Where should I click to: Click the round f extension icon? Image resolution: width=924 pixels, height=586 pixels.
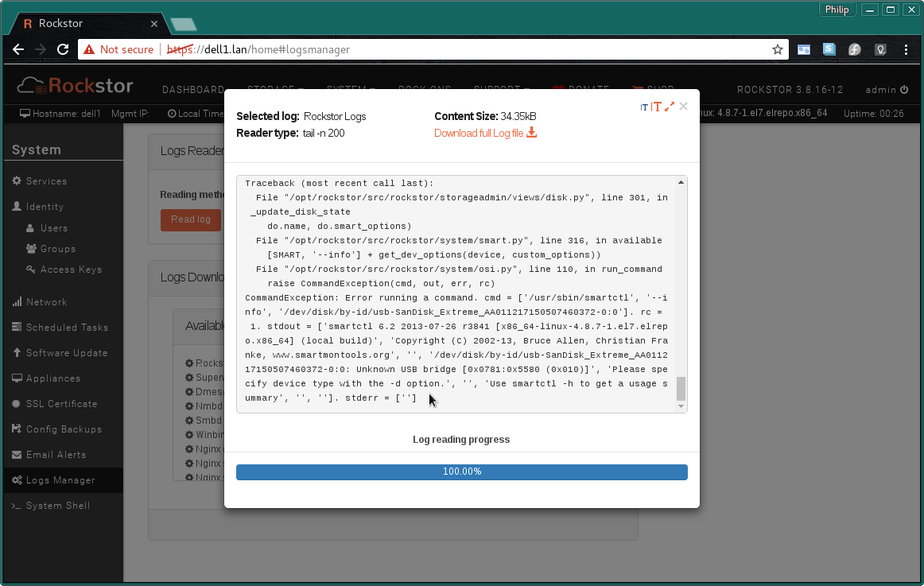[855, 49]
